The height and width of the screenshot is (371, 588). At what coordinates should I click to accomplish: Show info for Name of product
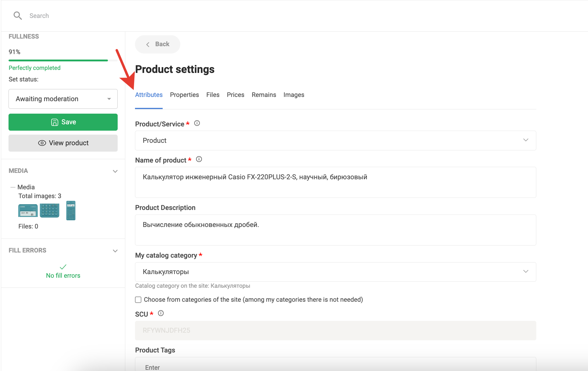click(199, 159)
